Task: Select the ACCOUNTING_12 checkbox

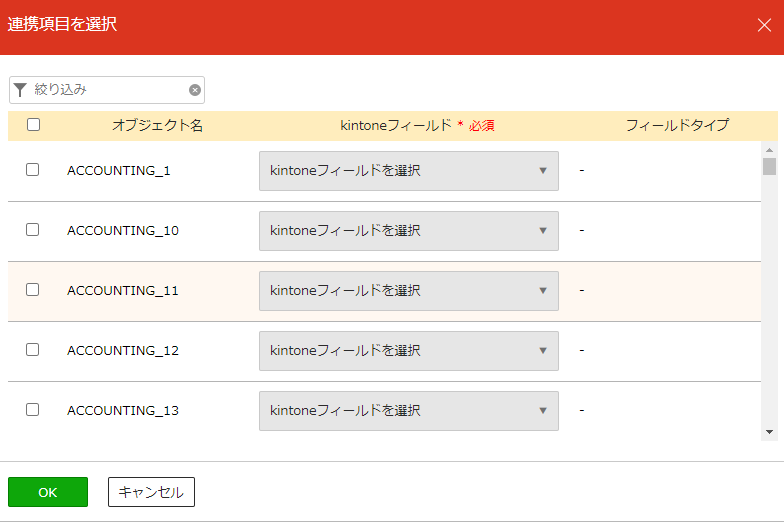Action: 32,350
